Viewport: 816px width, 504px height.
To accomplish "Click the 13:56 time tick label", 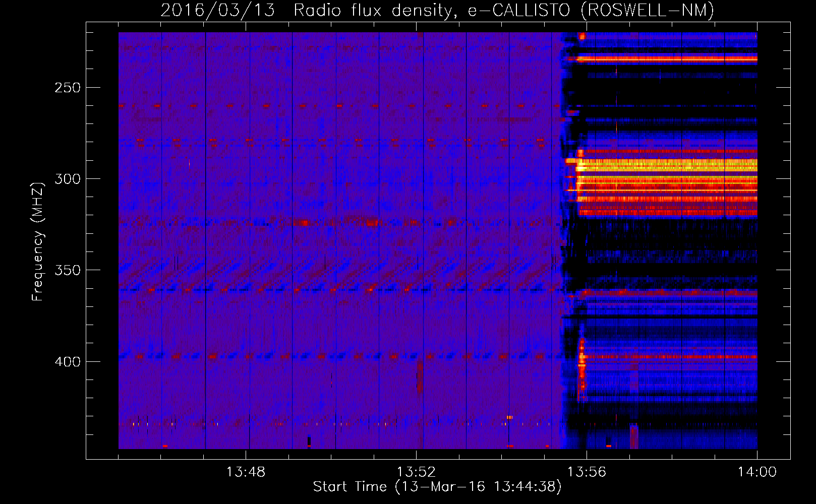I will tap(587, 472).
